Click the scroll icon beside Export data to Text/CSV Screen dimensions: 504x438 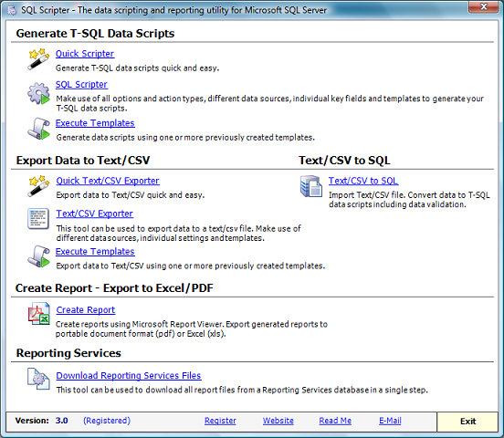(38, 256)
